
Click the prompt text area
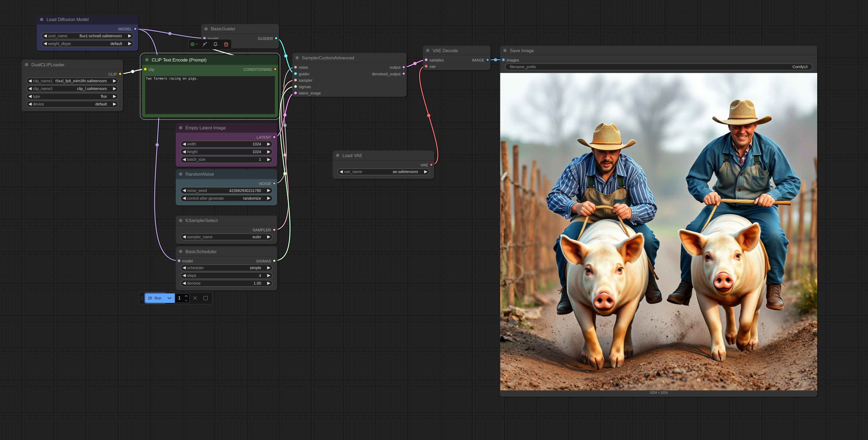coord(210,95)
